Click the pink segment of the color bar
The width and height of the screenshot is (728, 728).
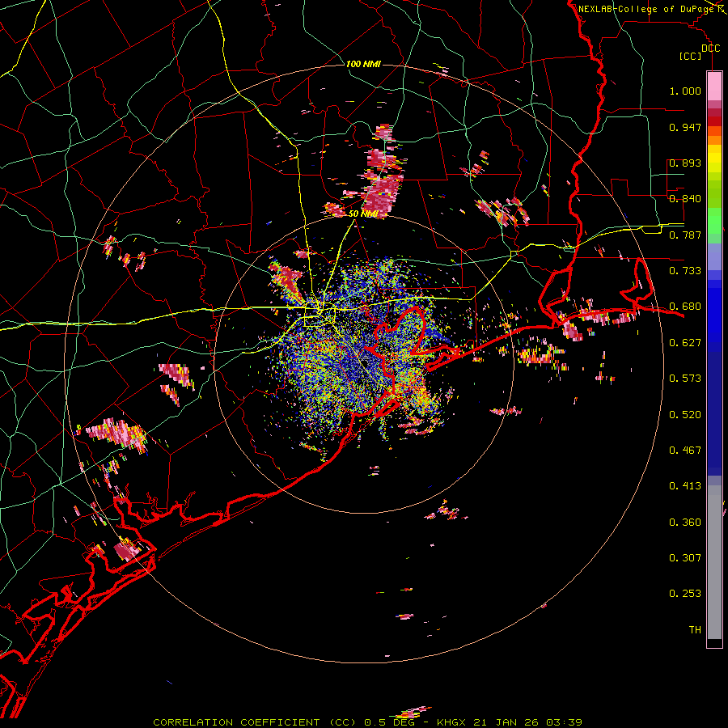coord(714,87)
